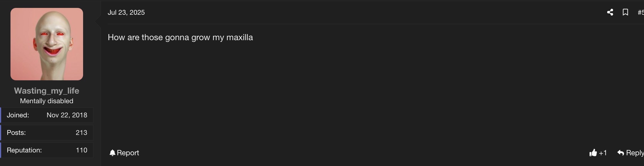
Task: Click the Reputation label in user info
Action: tap(24, 150)
